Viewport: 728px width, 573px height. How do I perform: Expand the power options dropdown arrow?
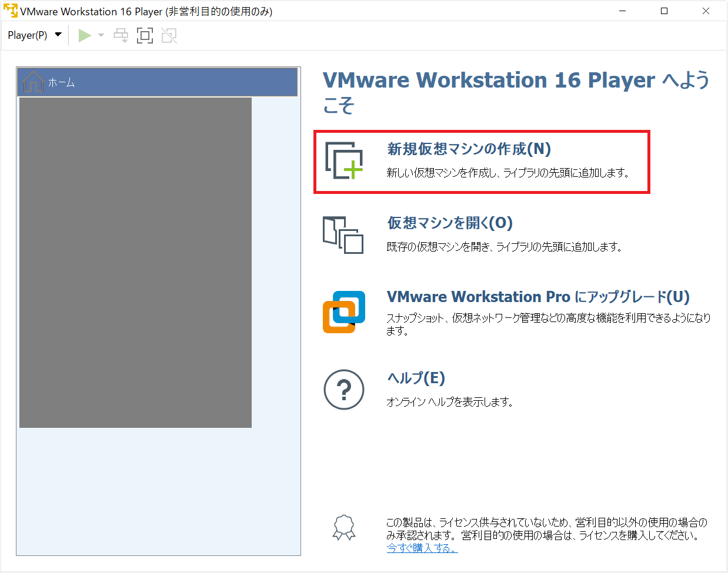[101, 35]
